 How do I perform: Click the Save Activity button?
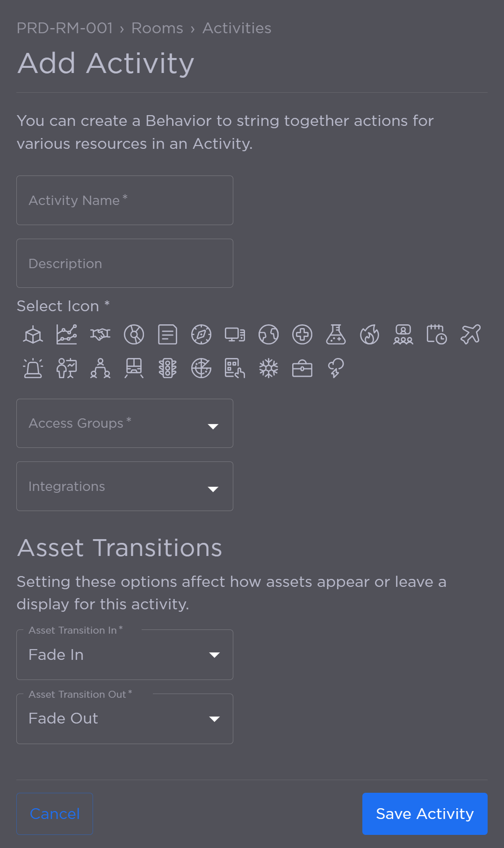(424, 813)
